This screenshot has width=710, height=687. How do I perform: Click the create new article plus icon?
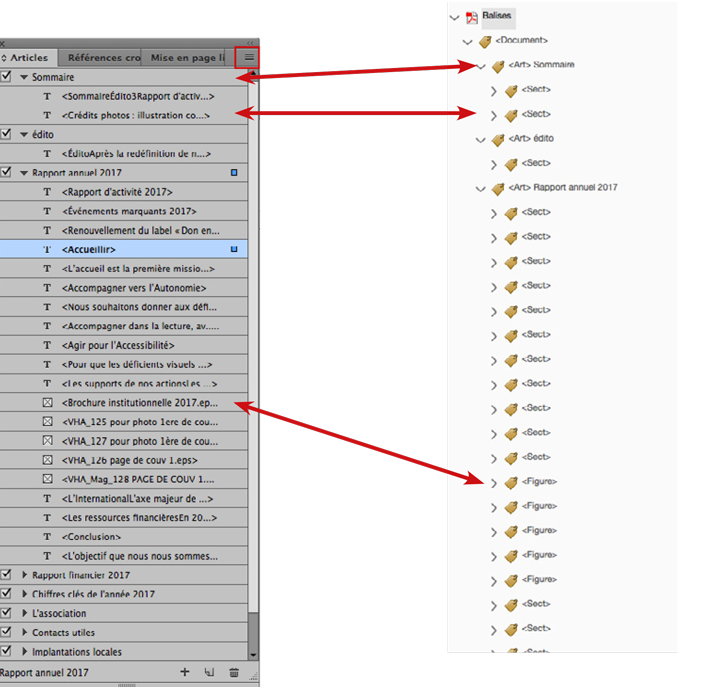click(184, 673)
